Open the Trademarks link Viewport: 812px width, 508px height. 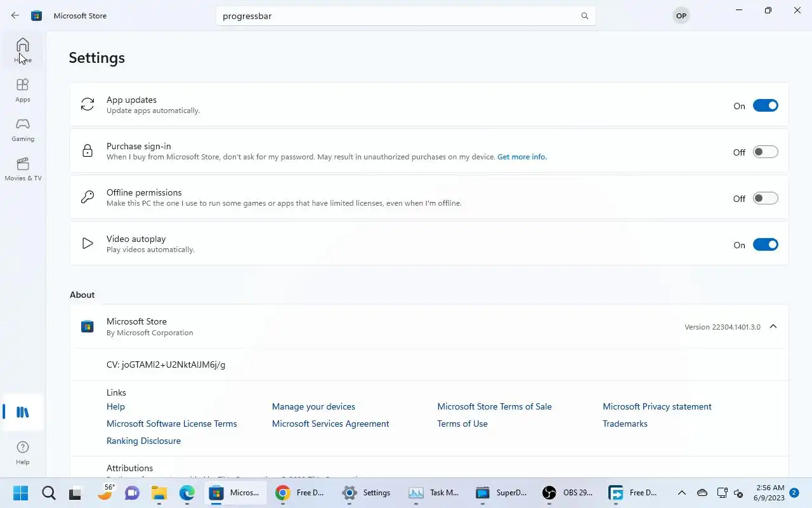[625, 424]
